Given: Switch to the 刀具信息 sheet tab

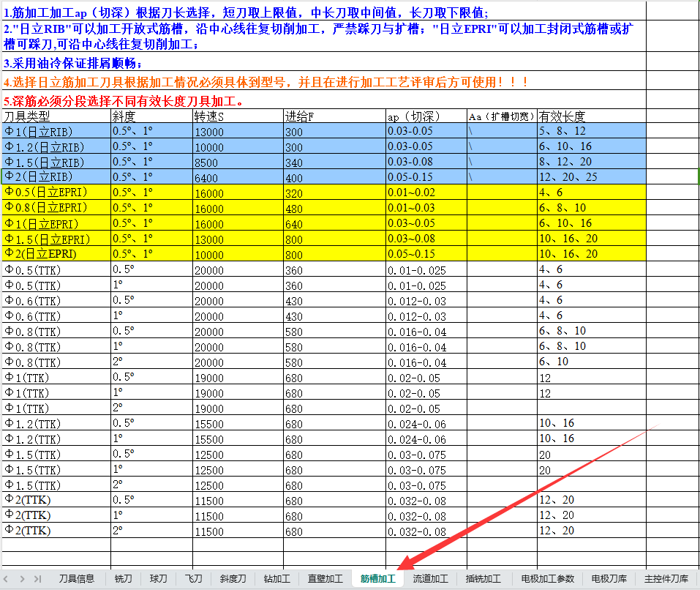Looking at the screenshot, I should (76, 579).
